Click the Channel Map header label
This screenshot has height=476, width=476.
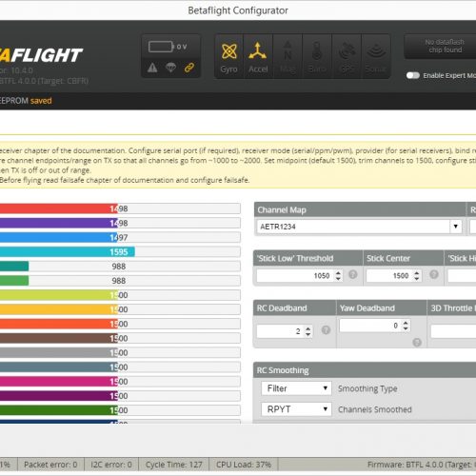[x=282, y=210]
